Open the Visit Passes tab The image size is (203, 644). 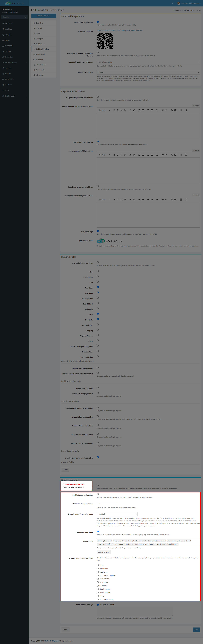[44, 44]
